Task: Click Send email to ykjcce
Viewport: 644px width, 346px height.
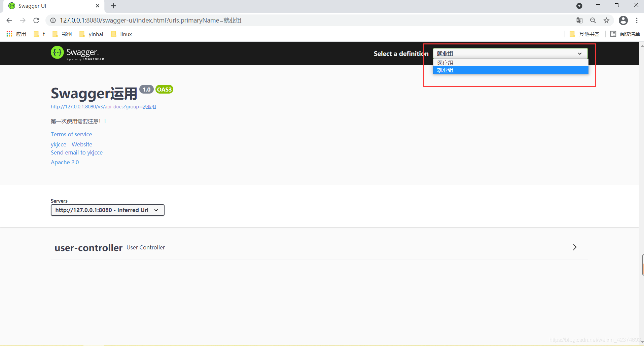Action: tap(77, 152)
